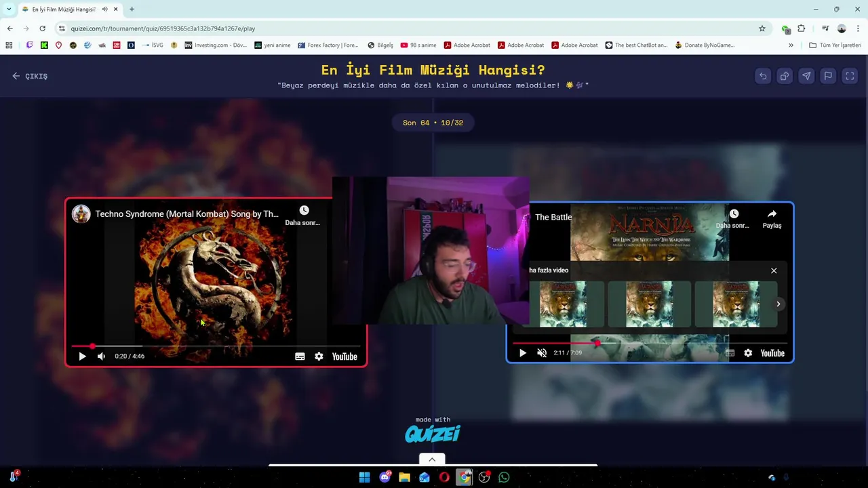Select the second suggested Narnia thumbnail
Viewport: 868px width, 488px height.
click(650, 304)
